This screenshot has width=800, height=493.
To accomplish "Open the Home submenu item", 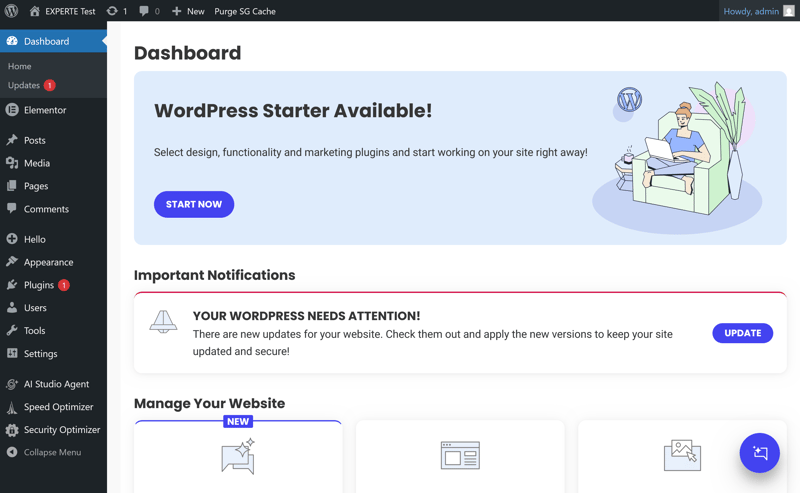I will point(19,66).
